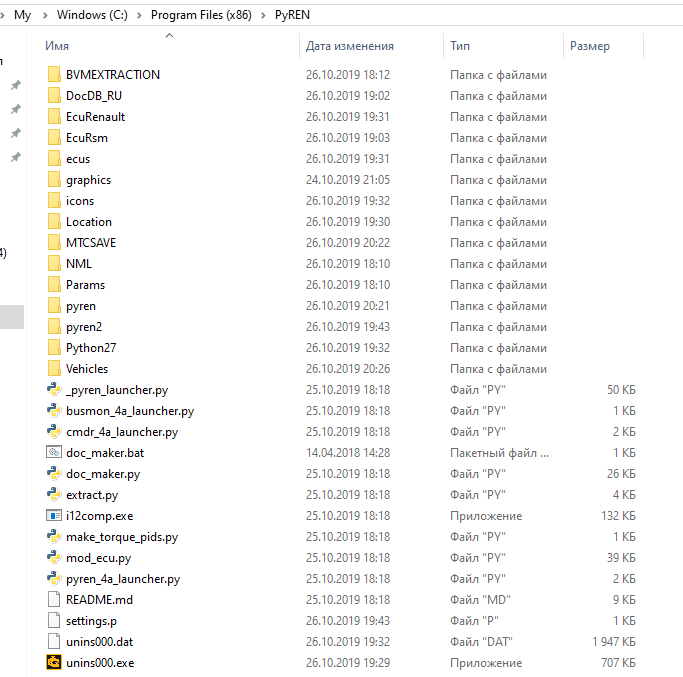Select the file name busmon_4a_launcher.py
Screen dimensions: 683x677
(x=130, y=411)
